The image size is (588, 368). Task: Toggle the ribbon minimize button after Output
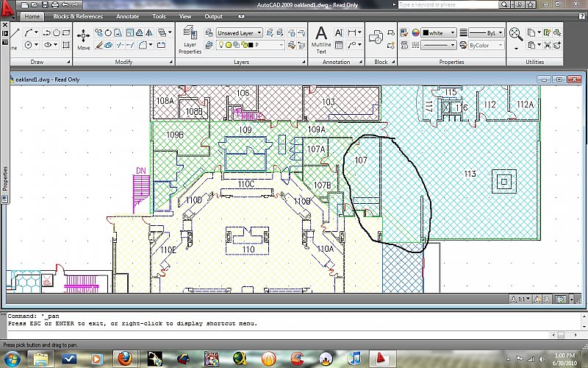(x=242, y=16)
